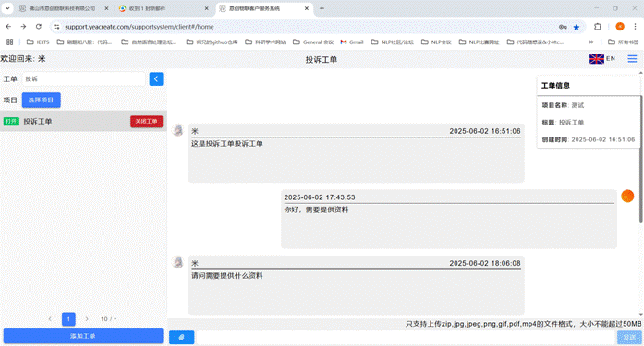The image size is (644, 346).
Task: Click the 投诉工单 page title
Action: [322, 60]
